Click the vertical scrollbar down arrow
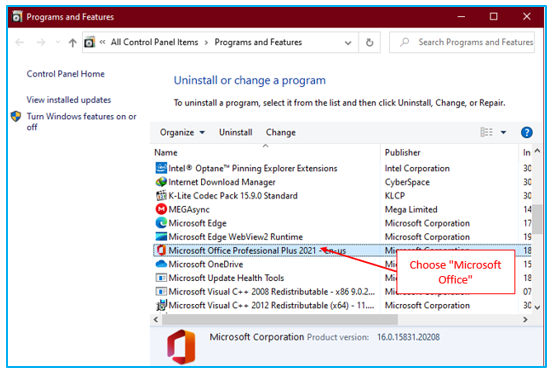The image size is (552, 375). (537, 307)
